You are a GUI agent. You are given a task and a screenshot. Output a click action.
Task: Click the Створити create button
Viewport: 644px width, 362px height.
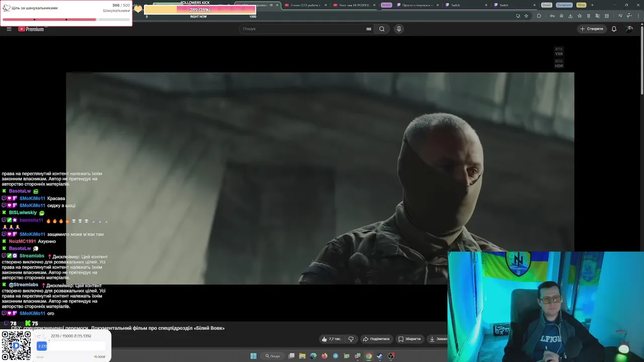pyautogui.click(x=591, y=29)
